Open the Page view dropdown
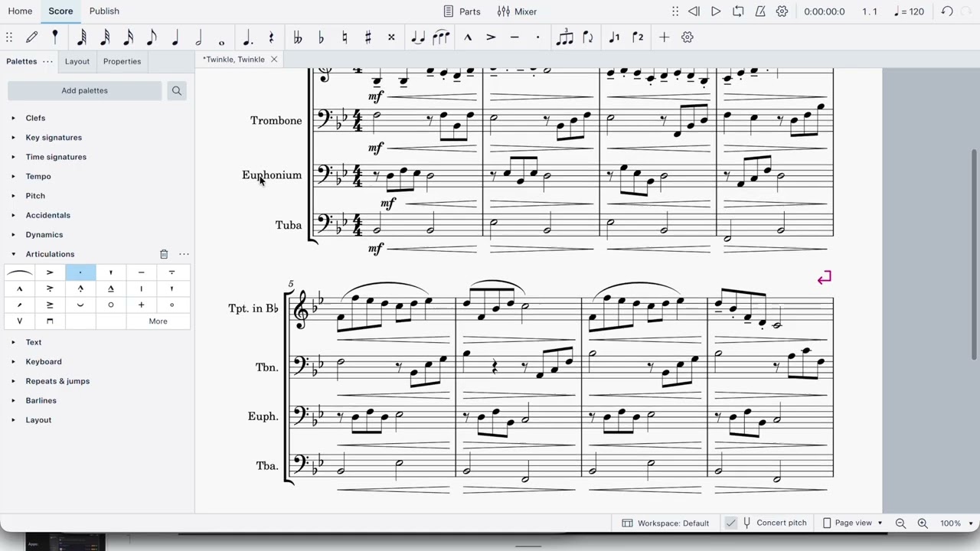Image resolution: width=980 pixels, height=551 pixels. click(x=852, y=523)
